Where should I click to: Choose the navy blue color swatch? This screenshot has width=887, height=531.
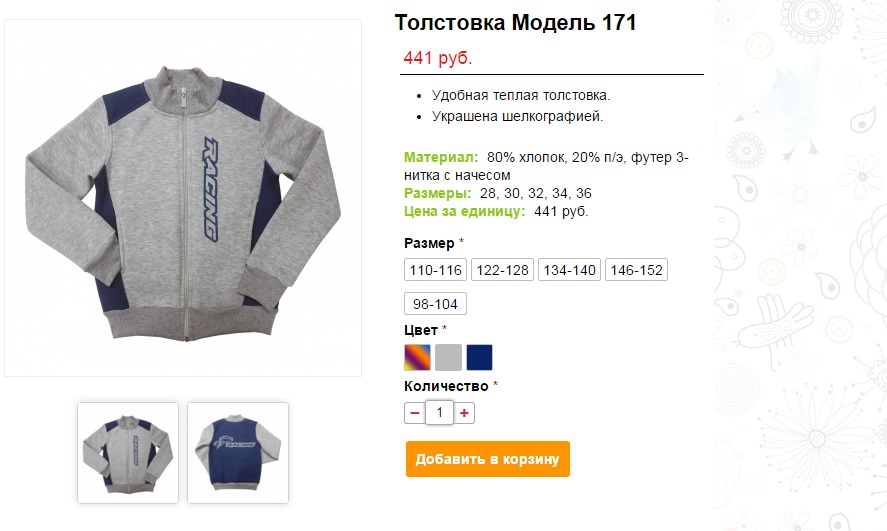tap(480, 357)
